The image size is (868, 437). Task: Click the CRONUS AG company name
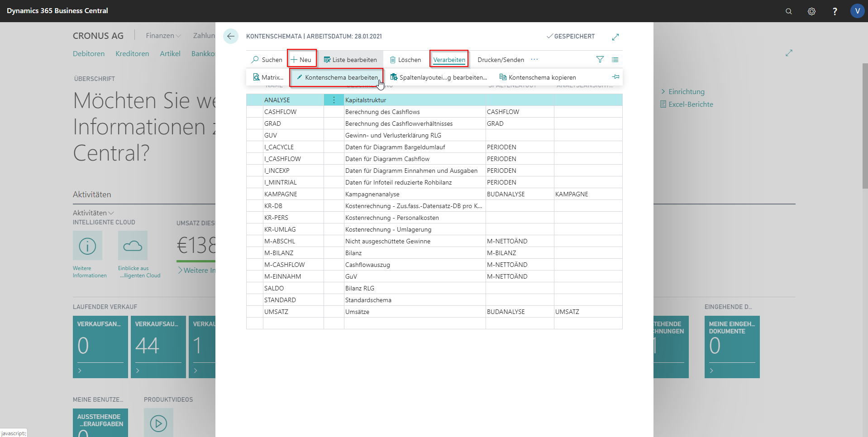click(98, 36)
